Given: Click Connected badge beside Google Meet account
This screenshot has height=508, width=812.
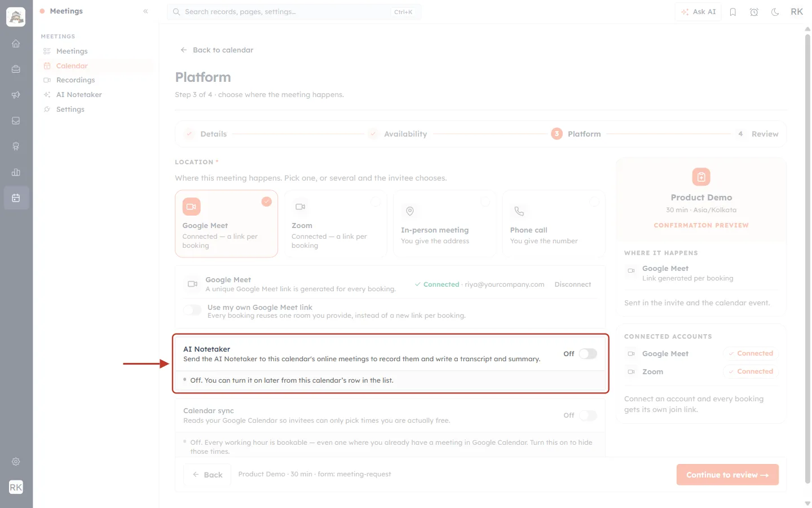Looking at the screenshot, I should (751, 353).
